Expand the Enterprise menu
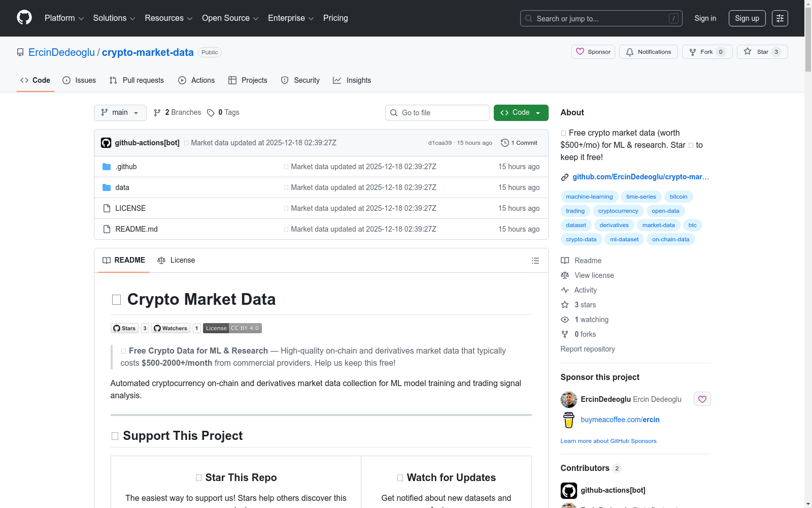This screenshot has height=508, width=812. 291,18
